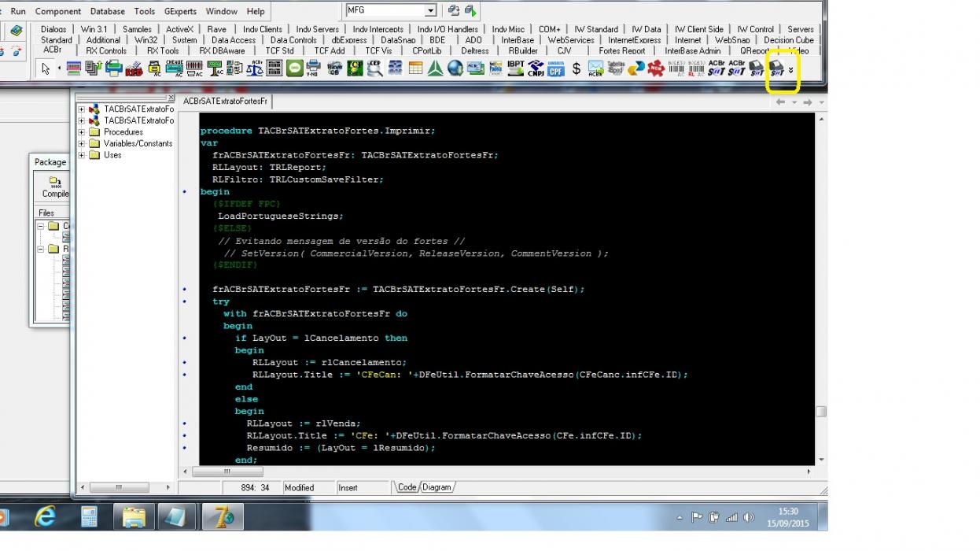Pick the CNPJ component icon
980x551 pixels.
pyautogui.click(x=536, y=68)
